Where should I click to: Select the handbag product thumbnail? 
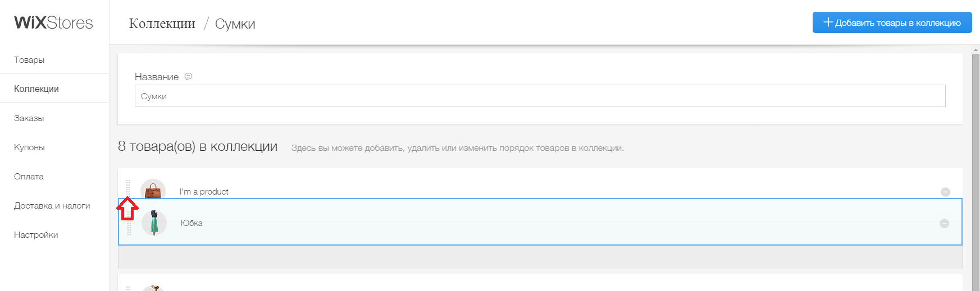coord(153,190)
